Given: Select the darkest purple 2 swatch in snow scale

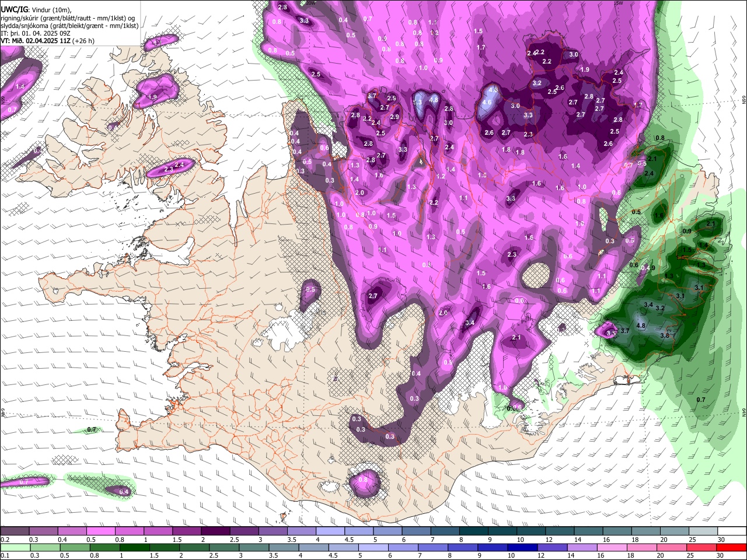Looking at the screenshot, I should (x=215, y=531).
